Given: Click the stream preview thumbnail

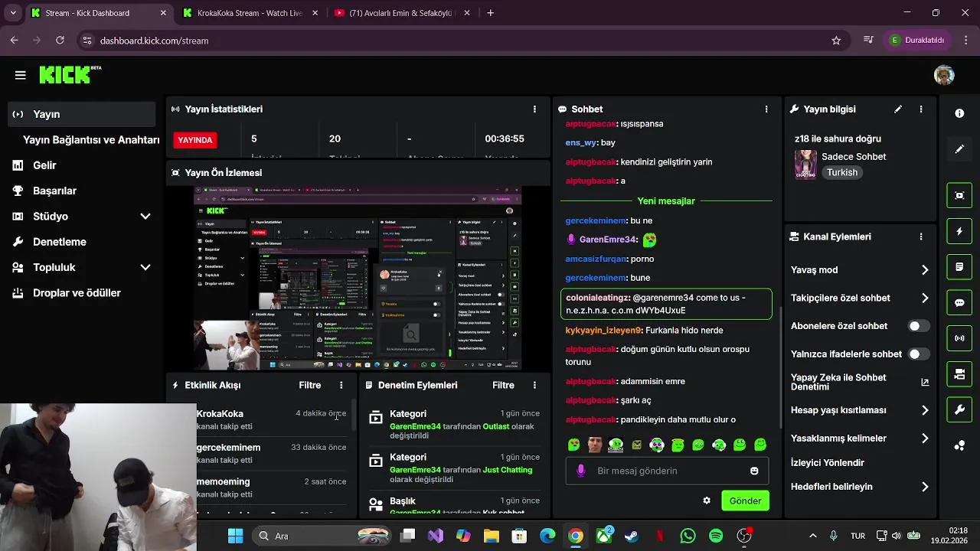Looking at the screenshot, I should [358, 279].
